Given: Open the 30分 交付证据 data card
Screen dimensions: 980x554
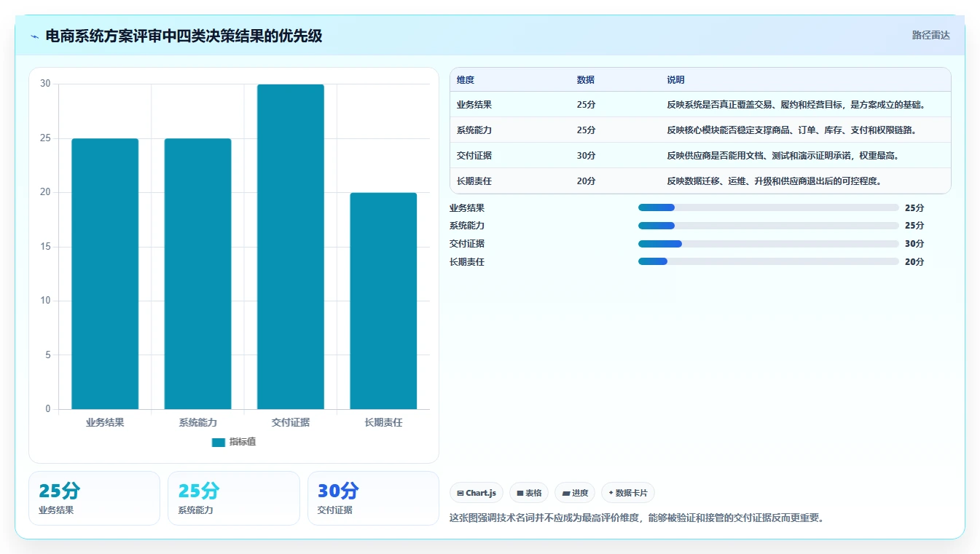Looking at the screenshot, I should click(373, 498).
